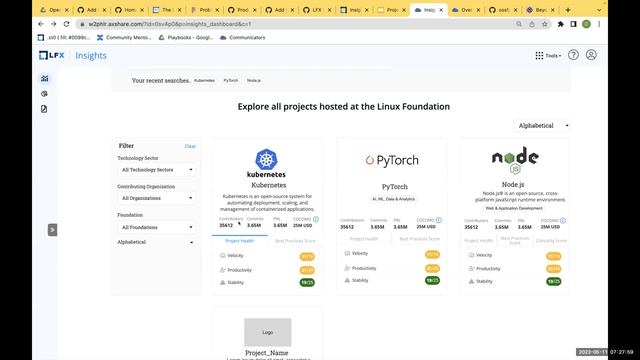This screenshot has height=360, width=640.
Task: Bookmark page with the star icon
Action: (x=544, y=24)
